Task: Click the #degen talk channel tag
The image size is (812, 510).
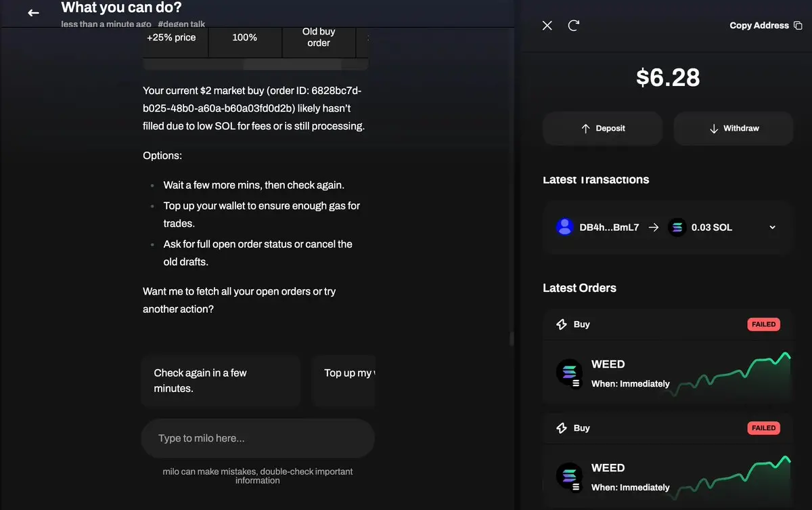Action: tap(181, 23)
